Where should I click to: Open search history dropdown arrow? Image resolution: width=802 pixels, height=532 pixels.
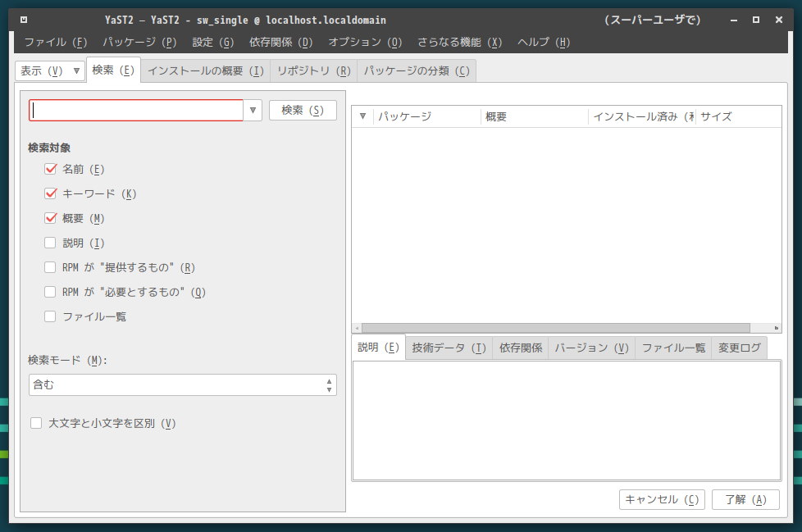click(x=253, y=111)
